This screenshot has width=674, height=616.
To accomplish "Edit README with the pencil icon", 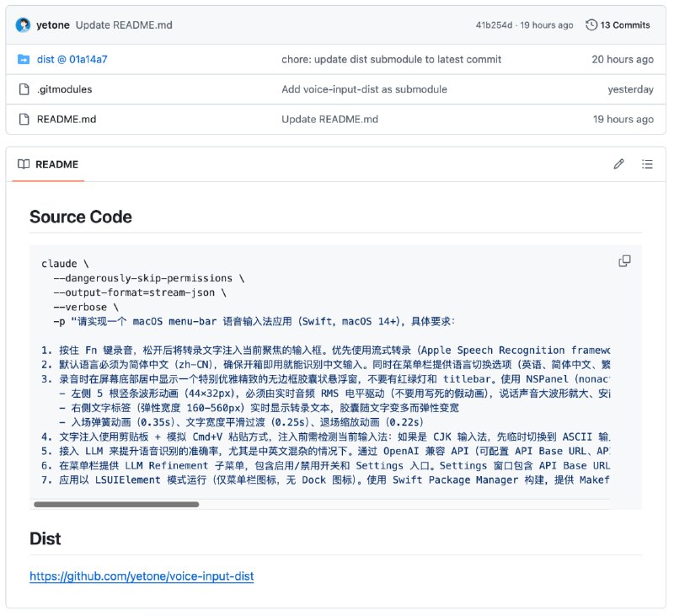I will click(x=618, y=164).
